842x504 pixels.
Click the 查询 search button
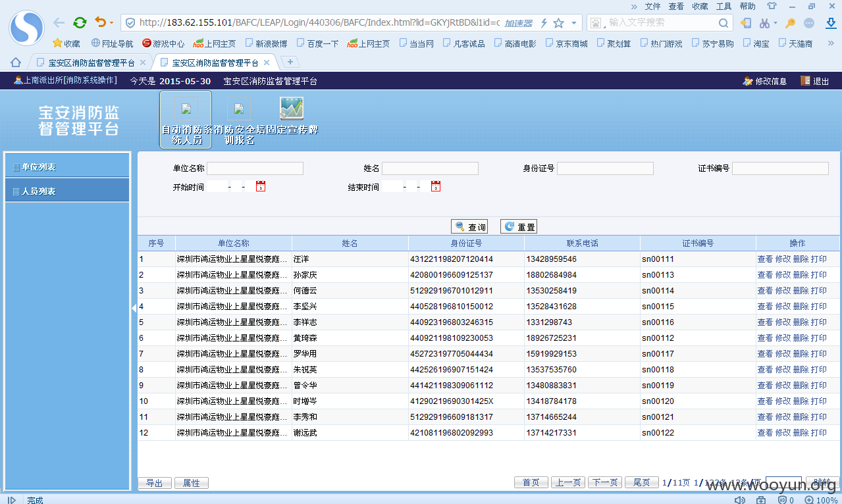(x=469, y=226)
